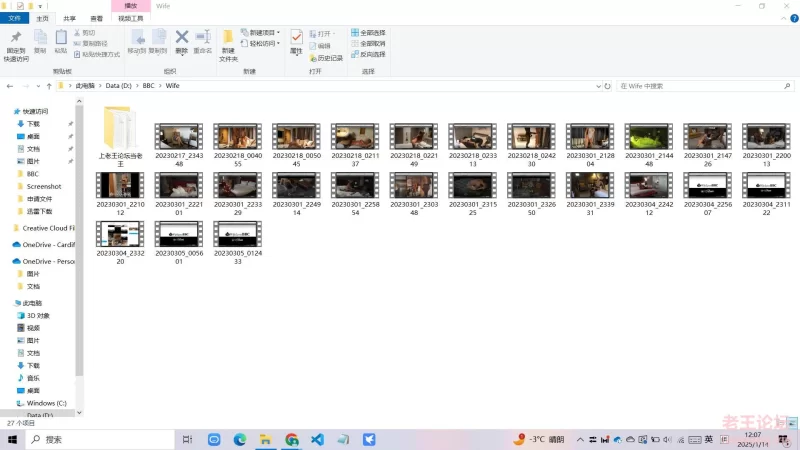Click the Back navigation arrow

click(x=10, y=86)
